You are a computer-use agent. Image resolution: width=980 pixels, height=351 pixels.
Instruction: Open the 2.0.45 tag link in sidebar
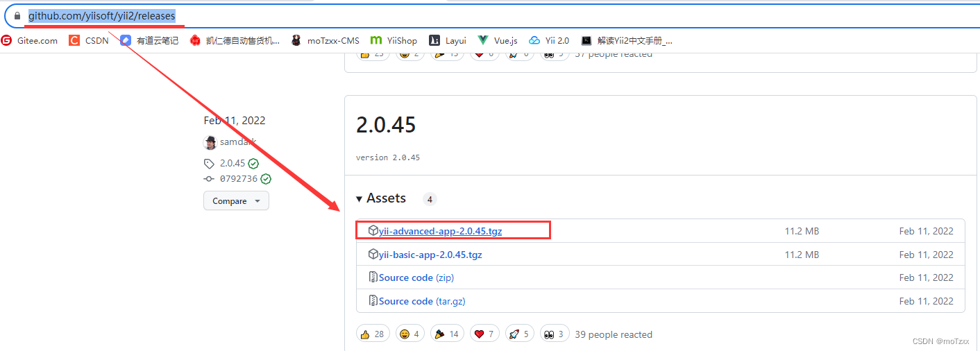(x=233, y=164)
